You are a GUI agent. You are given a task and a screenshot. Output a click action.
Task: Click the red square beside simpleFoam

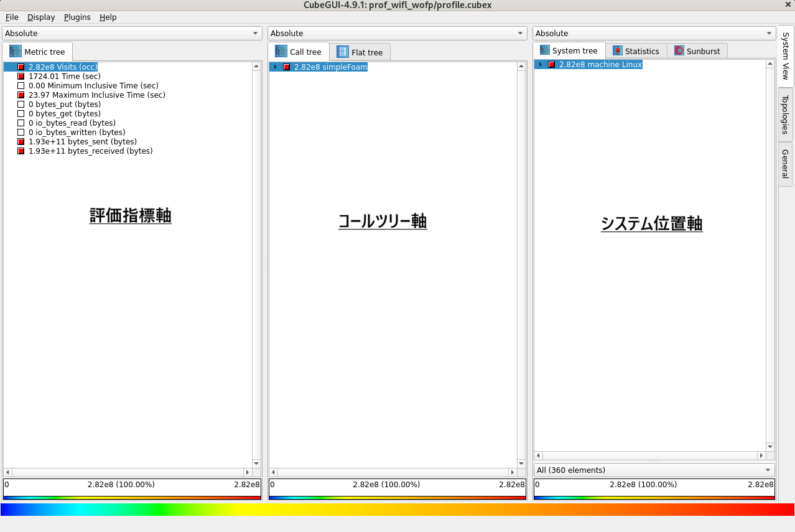coord(287,67)
